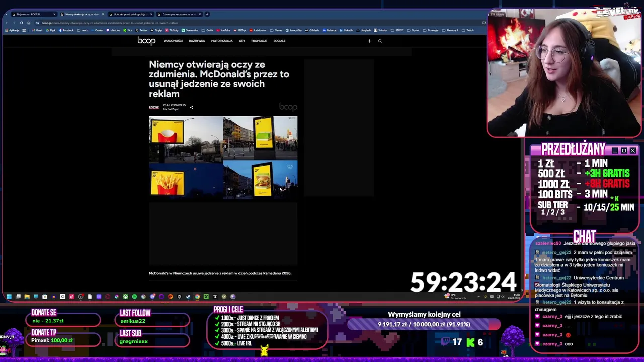
Task: Click author name Michał Zając
Action: [x=171, y=109]
